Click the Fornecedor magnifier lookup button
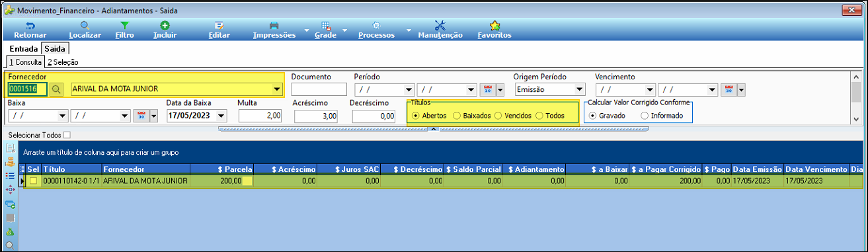The width and height of the screenshot is (868, 252). (x=56, y=90)
